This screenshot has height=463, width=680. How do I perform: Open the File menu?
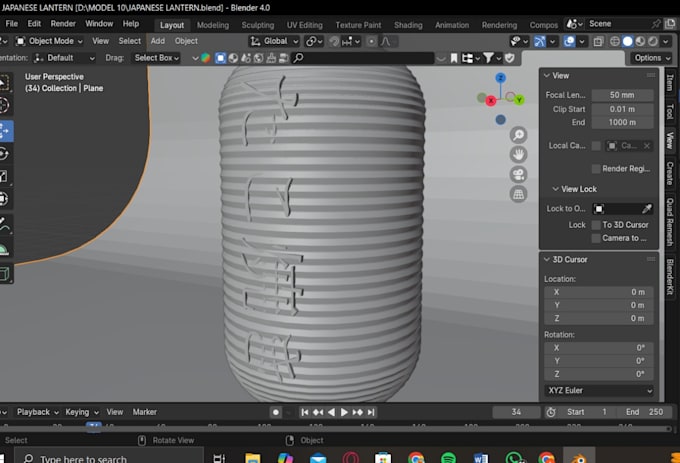[12, 24]
